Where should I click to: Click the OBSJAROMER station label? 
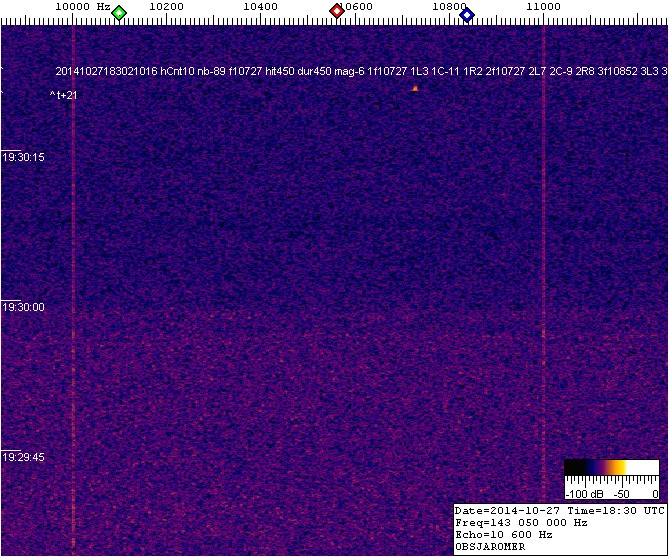coord(490,547)
